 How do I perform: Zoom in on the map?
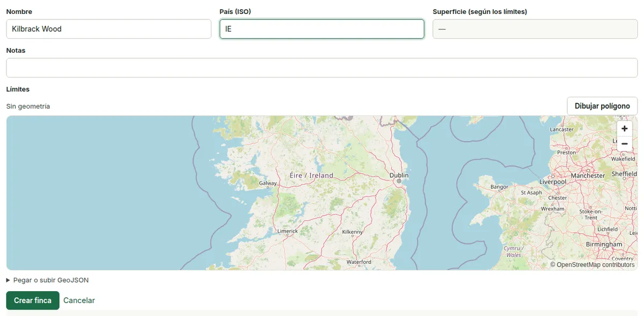[624, 129]
